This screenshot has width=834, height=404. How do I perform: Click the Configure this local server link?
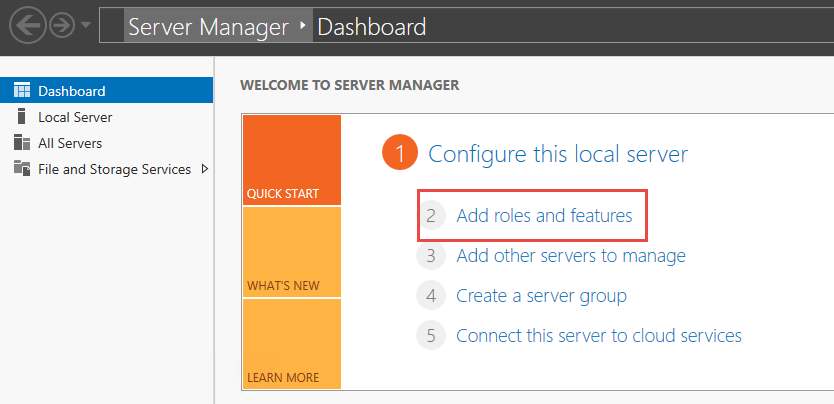tap(558, 154)
